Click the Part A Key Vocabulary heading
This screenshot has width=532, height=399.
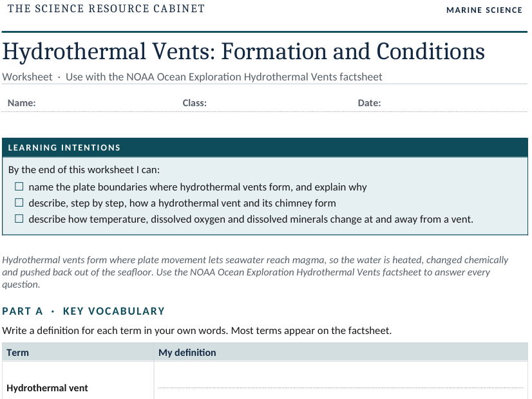coord(84,311)
